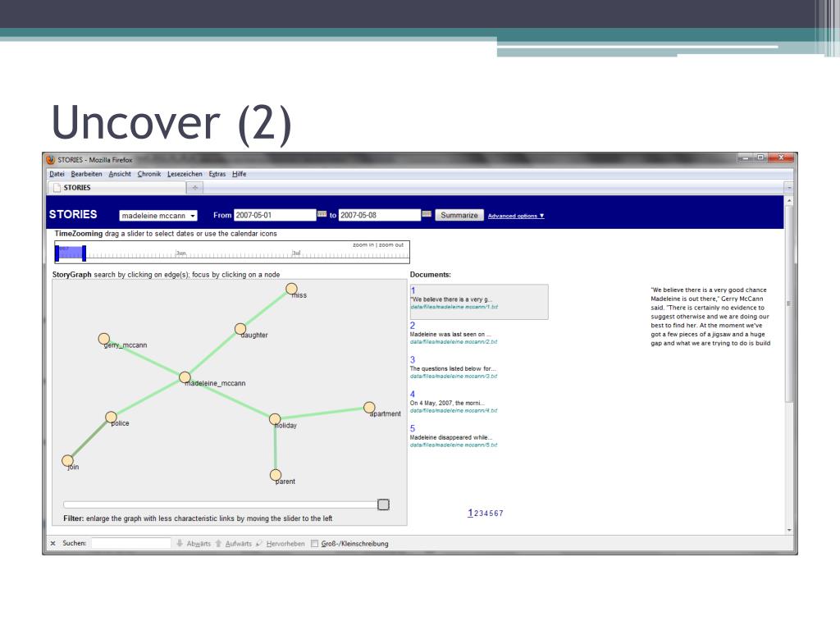
Task: Open the Hilfe menu
Action: click(239, 174)
